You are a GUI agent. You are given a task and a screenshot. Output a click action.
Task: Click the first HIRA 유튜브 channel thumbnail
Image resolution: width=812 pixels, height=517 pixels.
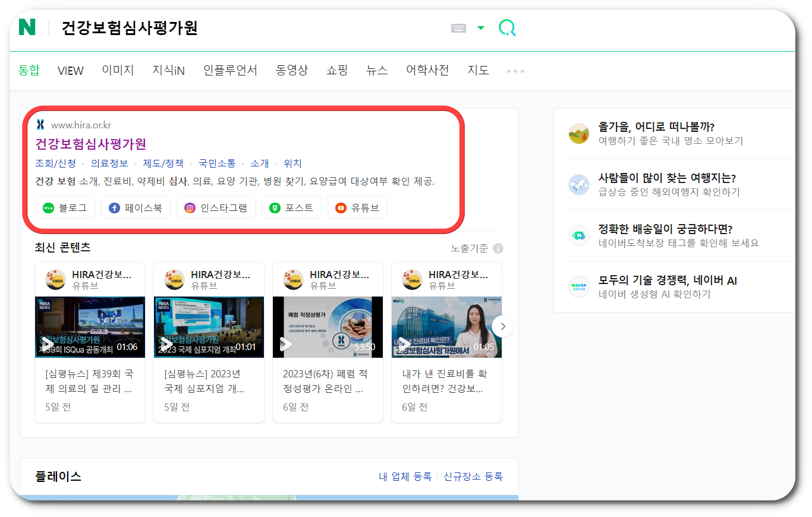55,279
